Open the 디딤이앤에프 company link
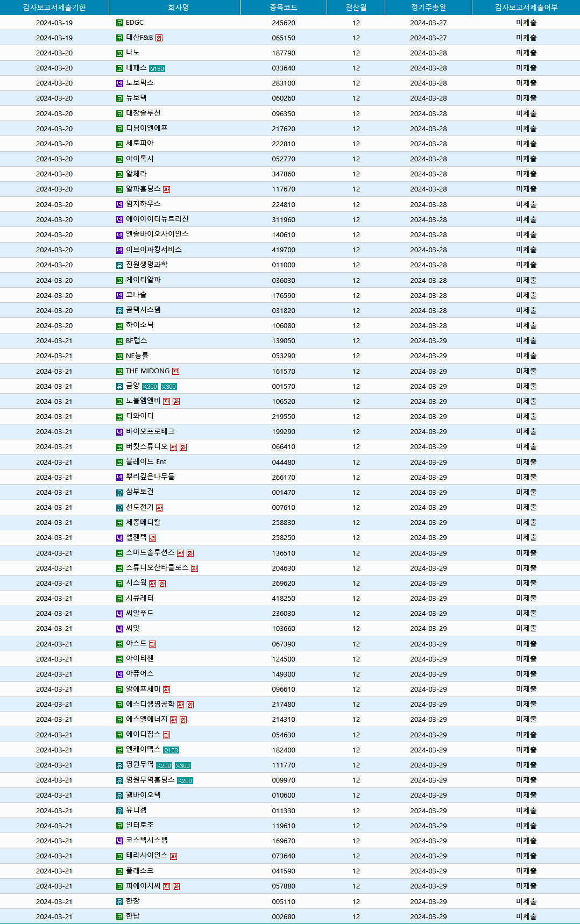This screenshot has width=580, height=924. 147,128
